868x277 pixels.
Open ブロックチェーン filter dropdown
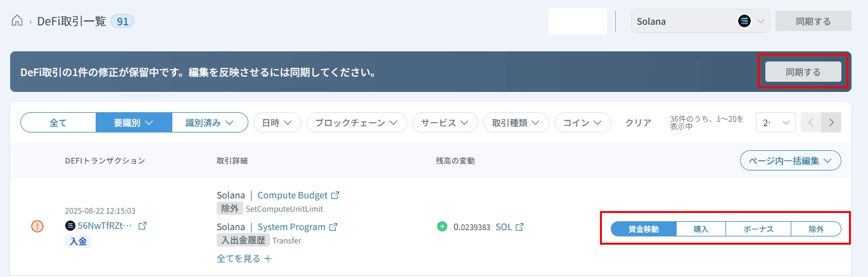point(357,122)
